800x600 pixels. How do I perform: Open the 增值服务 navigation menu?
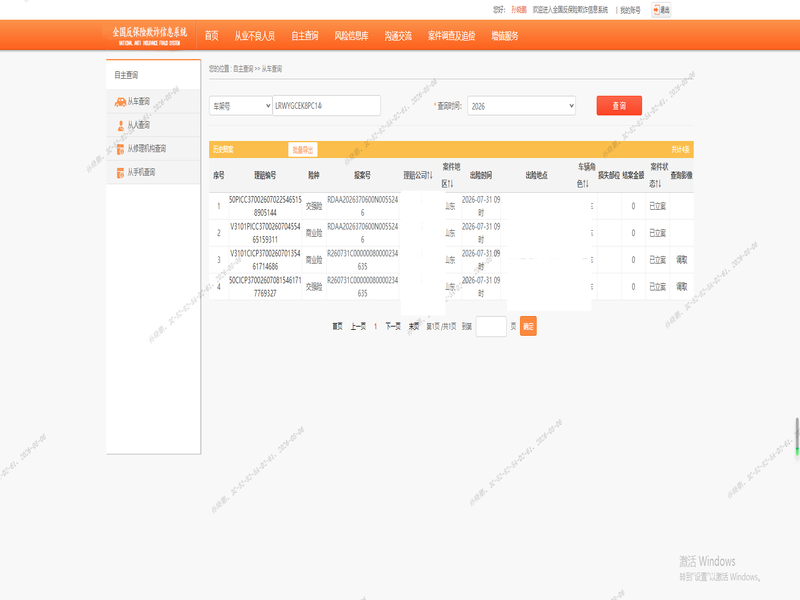(x=505, y=36)
